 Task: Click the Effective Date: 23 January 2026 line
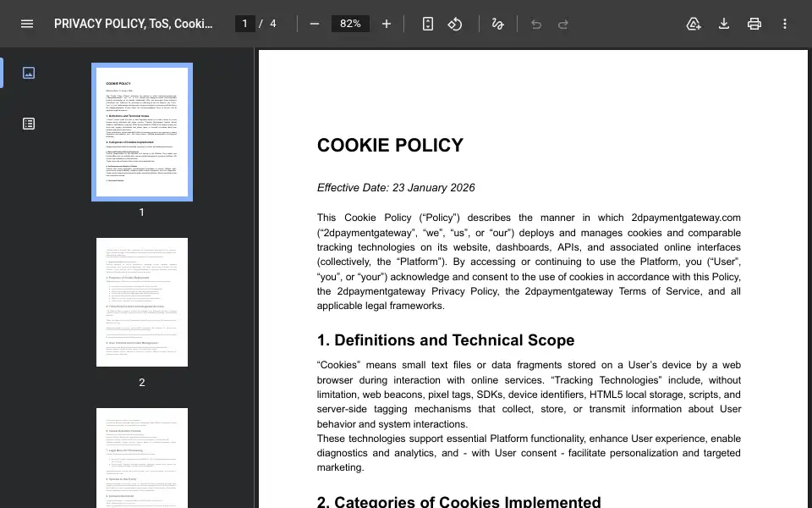(396, 188)
